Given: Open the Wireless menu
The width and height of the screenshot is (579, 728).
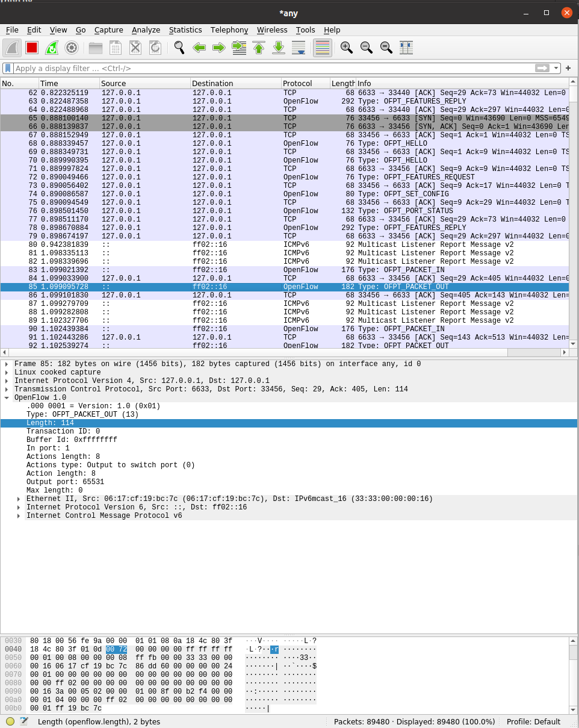Looking at the screenshot, I should 272,30.
